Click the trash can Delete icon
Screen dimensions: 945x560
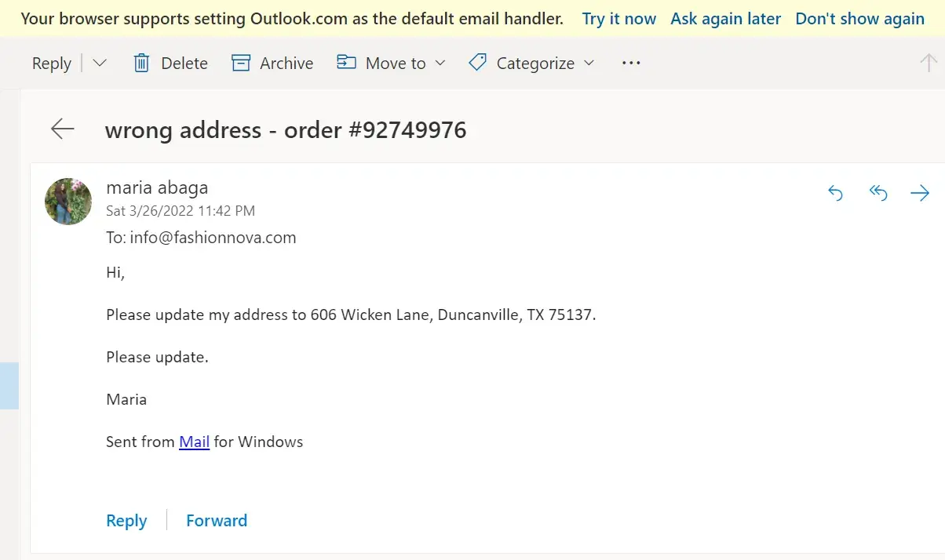[x=141, y=64]
